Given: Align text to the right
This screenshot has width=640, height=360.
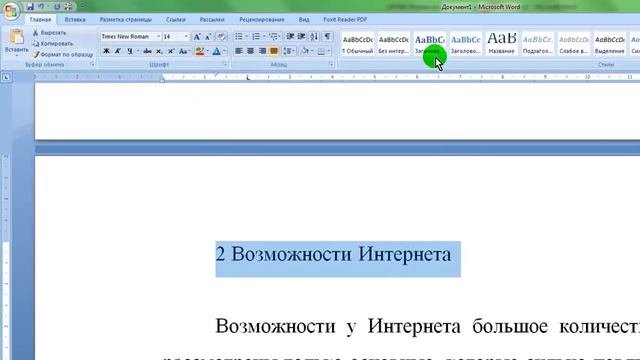Looking at the screenshot, I should click(262, 51).
